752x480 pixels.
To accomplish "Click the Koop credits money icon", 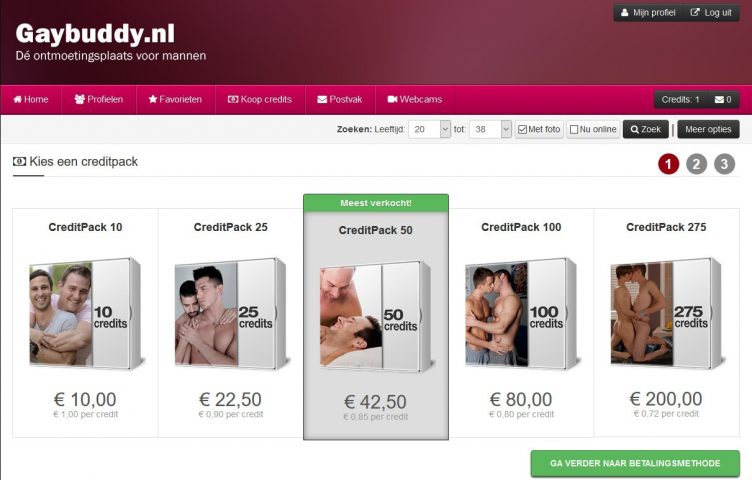I will click(233, 99).
